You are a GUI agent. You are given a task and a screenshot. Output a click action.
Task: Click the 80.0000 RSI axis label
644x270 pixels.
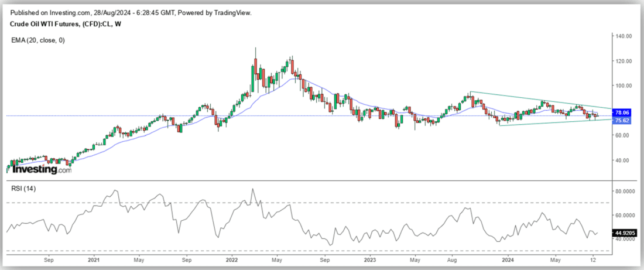(625, 191)
